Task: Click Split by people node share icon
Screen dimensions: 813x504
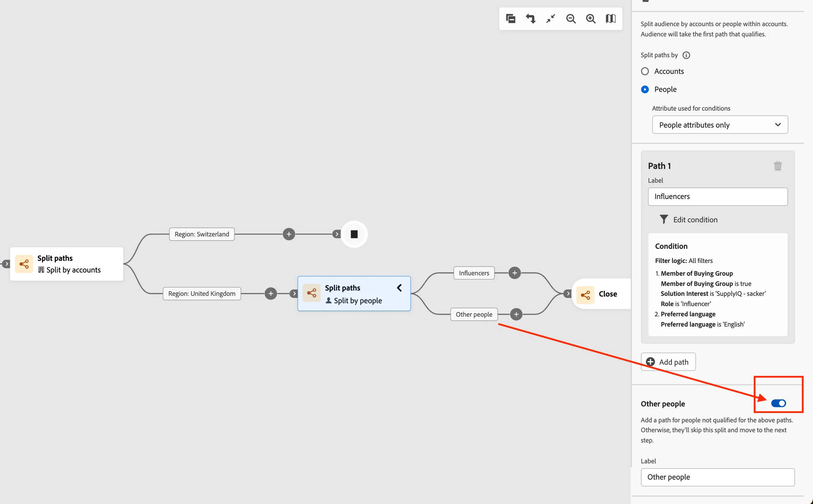Action: tap(311, 293)
